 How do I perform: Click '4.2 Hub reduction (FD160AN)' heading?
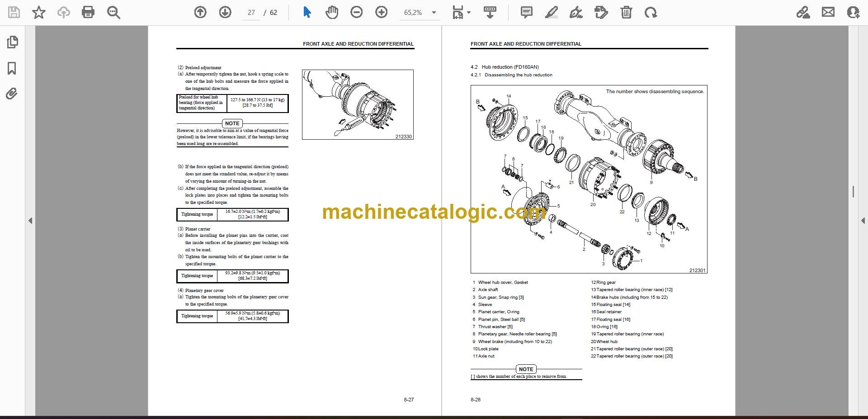point(505,67)
